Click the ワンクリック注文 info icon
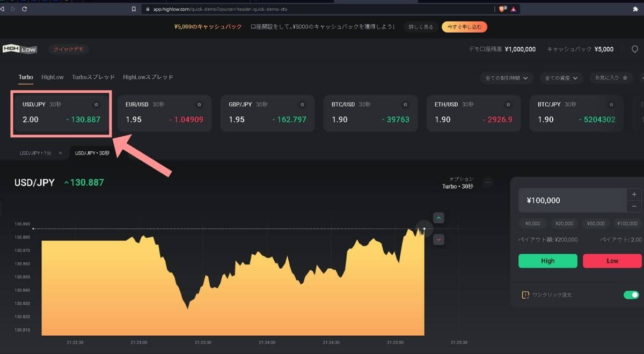The image size is (644, 354). point(525,294)
